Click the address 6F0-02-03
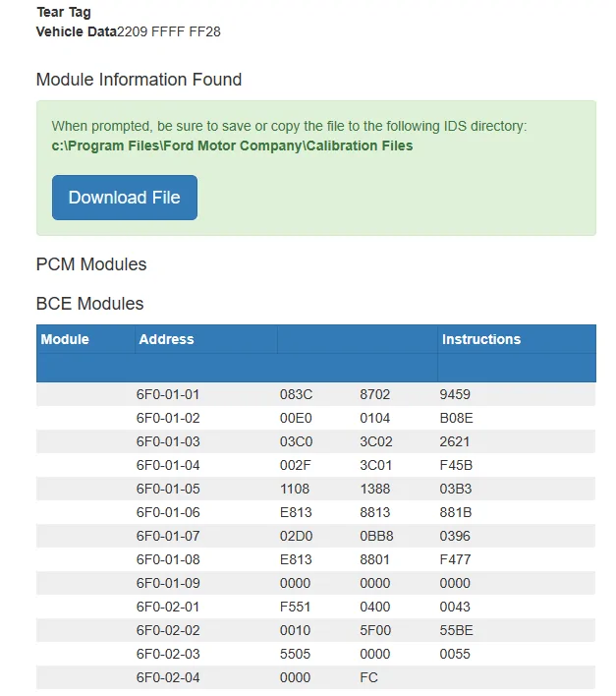The width and height of the screenshot is (616, 696). 168,654
